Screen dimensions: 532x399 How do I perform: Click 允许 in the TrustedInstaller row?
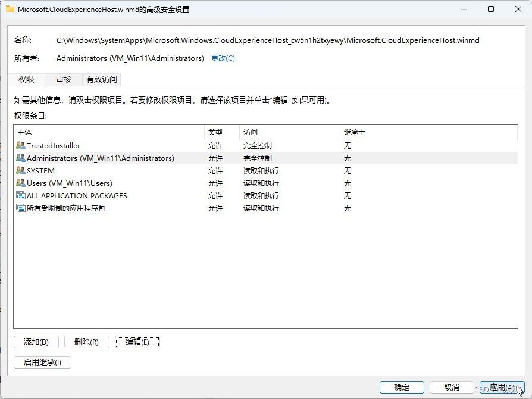215,146
